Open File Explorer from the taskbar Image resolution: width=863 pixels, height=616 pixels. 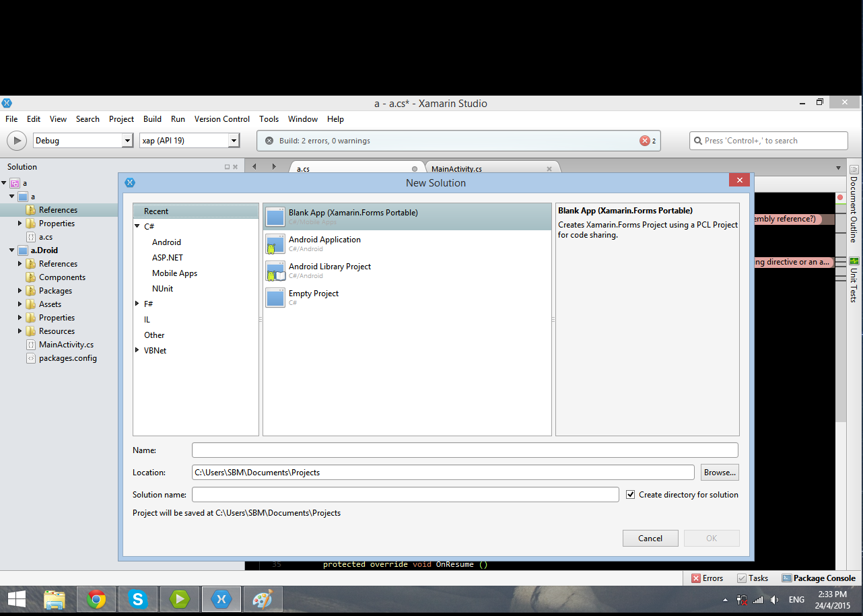pyautogui.click(x=55, y=599)
